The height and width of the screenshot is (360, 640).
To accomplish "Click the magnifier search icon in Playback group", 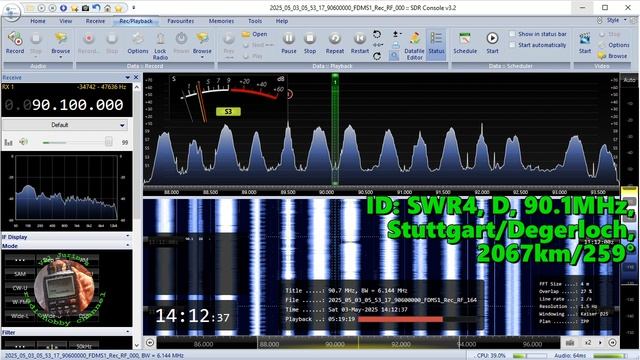I will pos(394,56).
